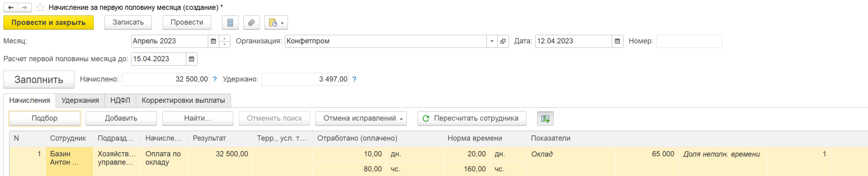Click the Подразд... column header
Viewport: 868px width, 176px height.
coord(117,138)
